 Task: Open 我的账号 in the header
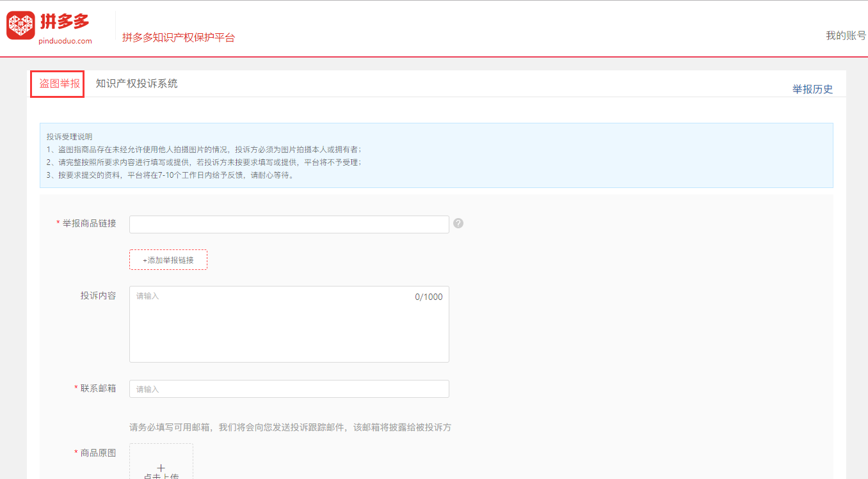(x=846, y=36)
